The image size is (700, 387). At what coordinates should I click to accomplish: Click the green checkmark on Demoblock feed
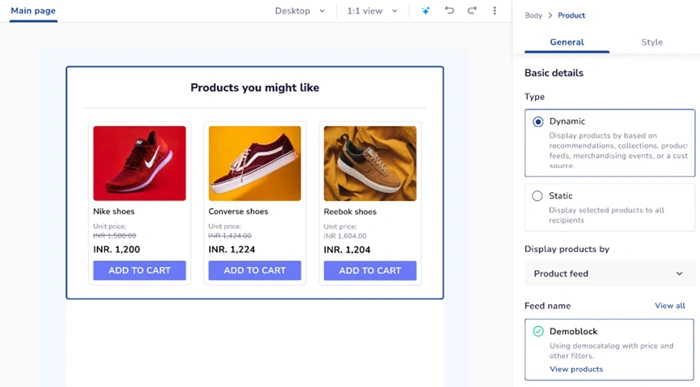point(538,331)
